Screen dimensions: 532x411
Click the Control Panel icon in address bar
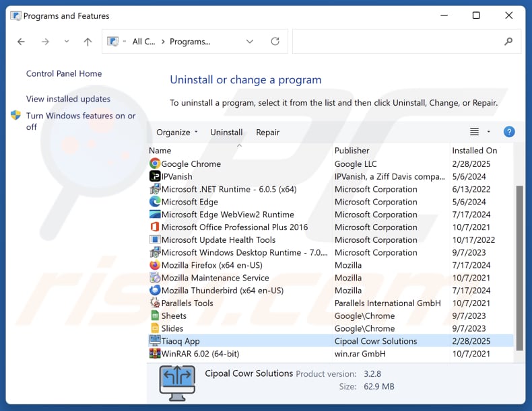pyautogui.click(x=112, y=41)
